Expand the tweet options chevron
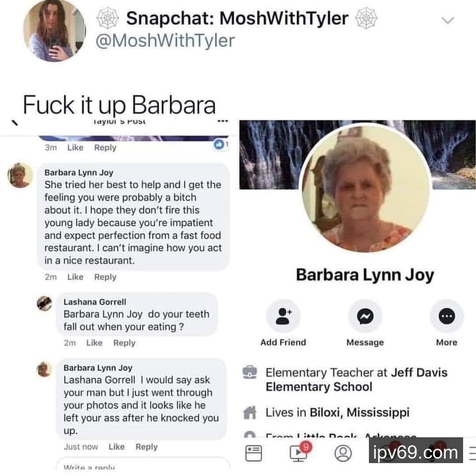 pyautogui.click(x=447, y=20)
